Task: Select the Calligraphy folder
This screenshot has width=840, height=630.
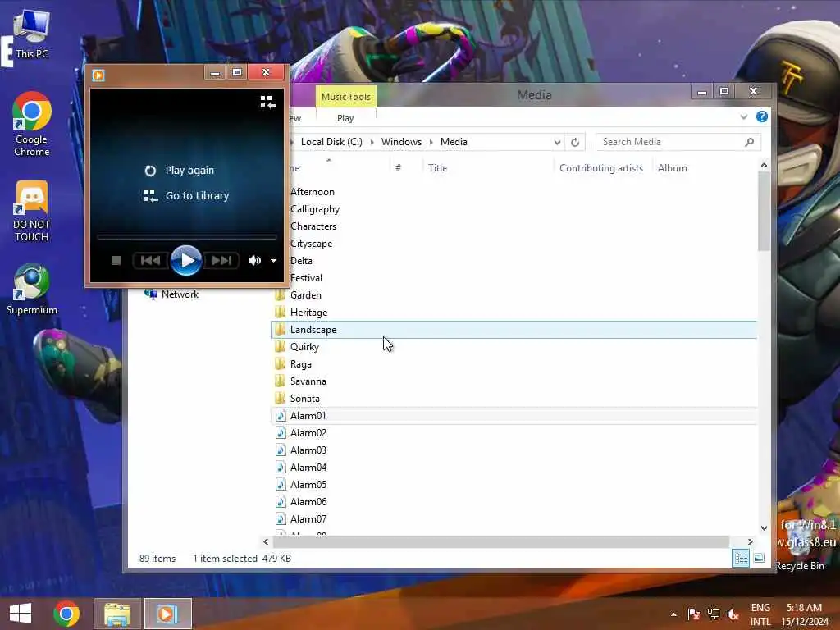Action: 315,209
